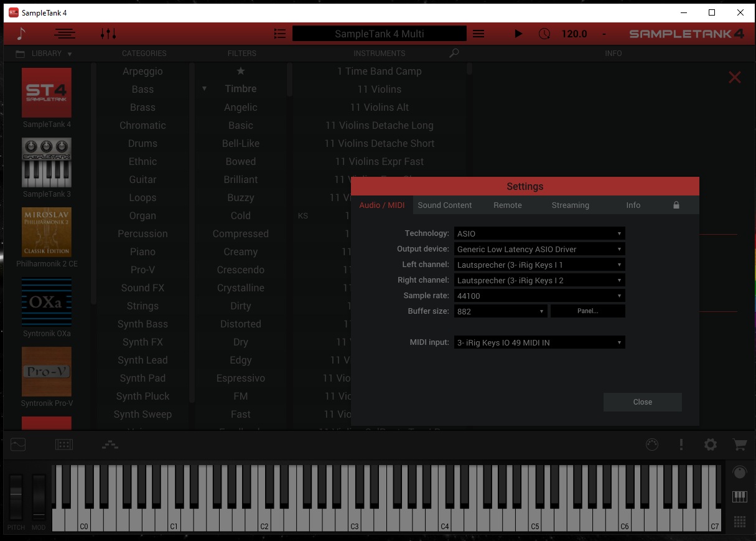Click the MOD wheel
Viewport: 756px width, 541px height.
39,497
